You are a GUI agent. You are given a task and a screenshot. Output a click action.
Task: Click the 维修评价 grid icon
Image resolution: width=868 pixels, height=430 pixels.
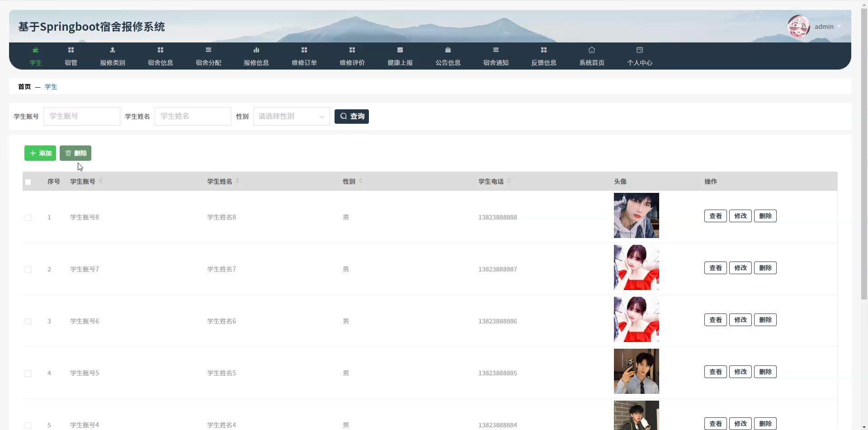point(352,50)
